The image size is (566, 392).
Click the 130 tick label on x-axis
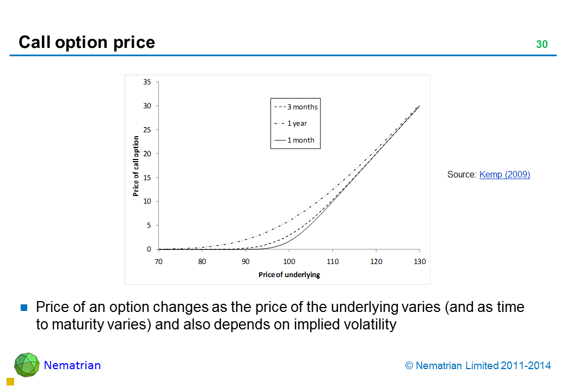coord(419,262)
